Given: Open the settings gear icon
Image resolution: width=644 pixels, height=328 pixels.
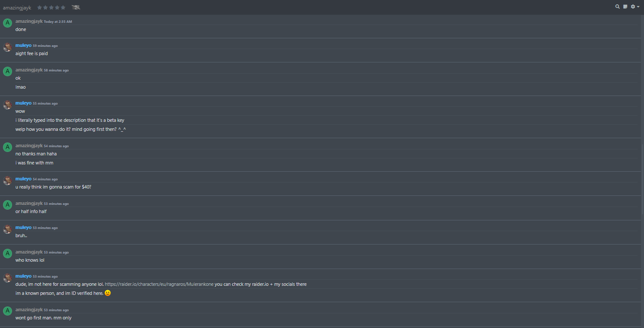Looking at the screenshot, I should (x=633, y=6).
